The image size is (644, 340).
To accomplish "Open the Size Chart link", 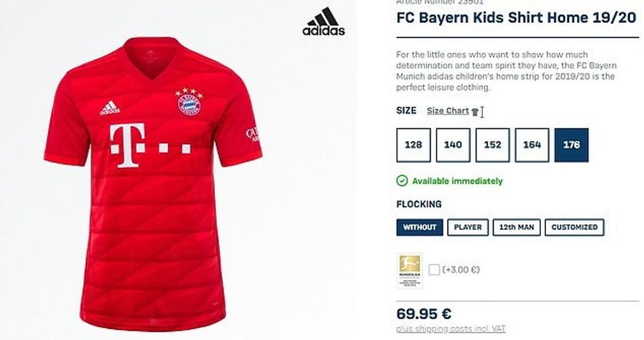I will click(448, 111).
